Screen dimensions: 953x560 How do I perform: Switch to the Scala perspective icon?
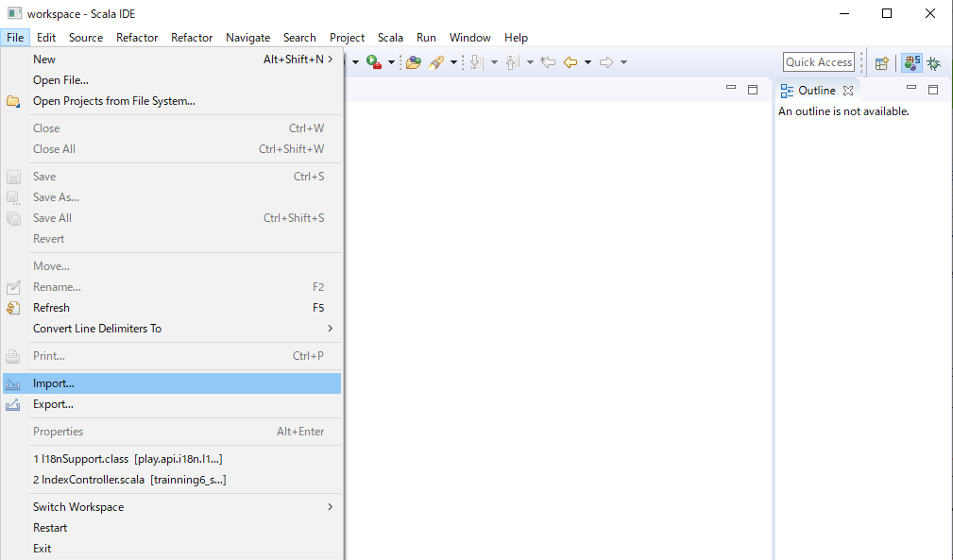coord(911,62)
